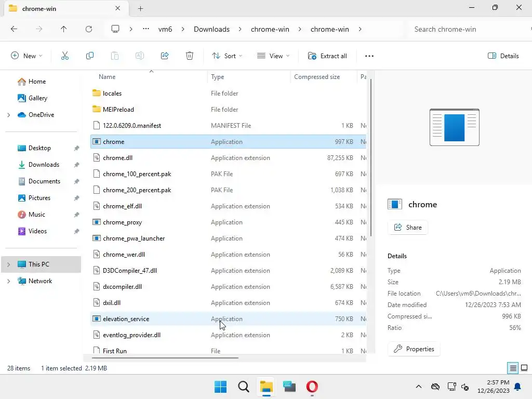The width and height of the screenshot is (532, 399).
Task: Open Properties from details pane
Action: click(414, 349)
